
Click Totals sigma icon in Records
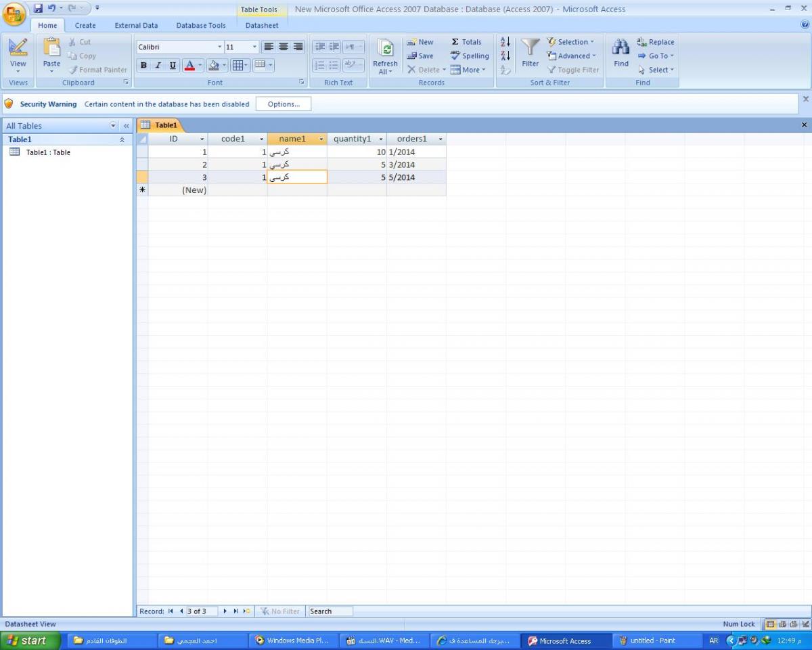[455, 42]
